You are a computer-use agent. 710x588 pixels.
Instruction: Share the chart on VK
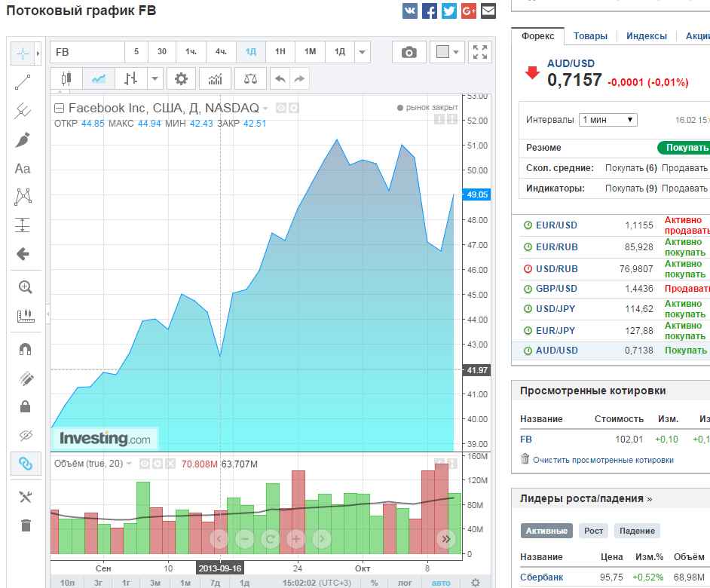[410, 11]
